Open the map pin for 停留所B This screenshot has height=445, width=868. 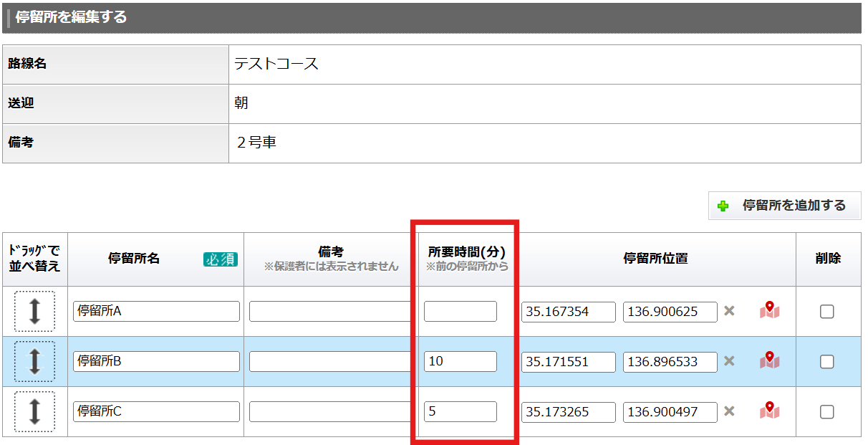[770, 360]
